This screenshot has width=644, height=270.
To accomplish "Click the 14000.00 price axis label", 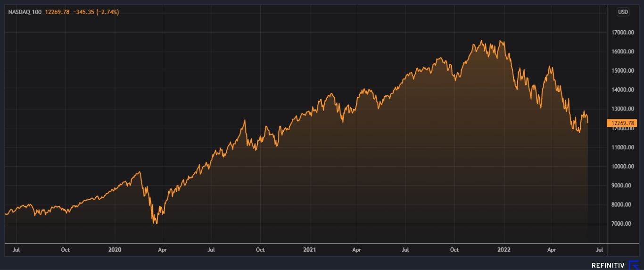I will tap(623, 90).
